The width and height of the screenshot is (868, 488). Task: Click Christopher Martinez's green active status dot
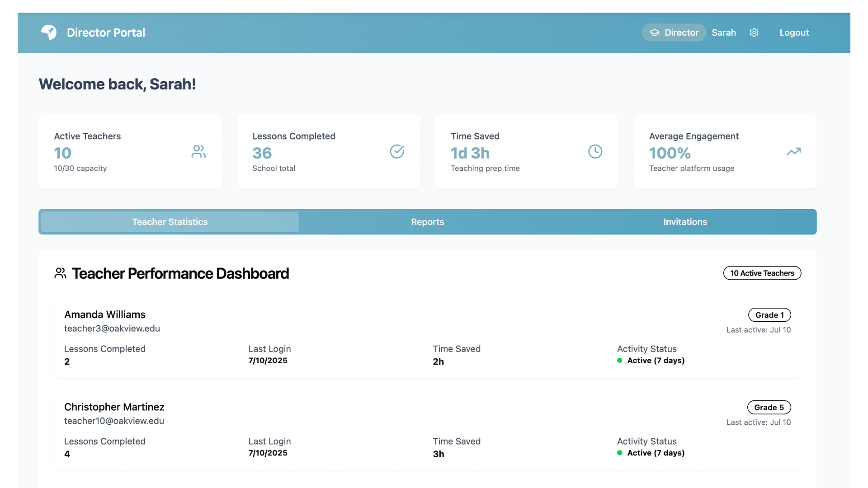(620, 453)
